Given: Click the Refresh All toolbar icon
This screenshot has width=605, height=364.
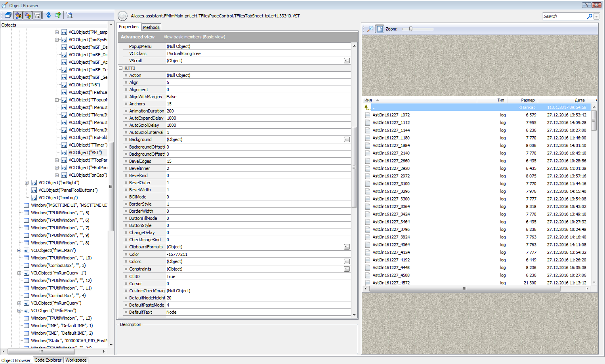Looking at the screenshot, I should pyautogui.click(x=48, y=15).
